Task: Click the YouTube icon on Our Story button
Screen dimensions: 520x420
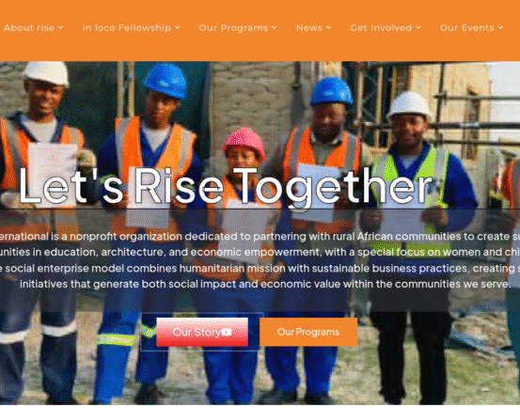Action: tap(227, 332)
